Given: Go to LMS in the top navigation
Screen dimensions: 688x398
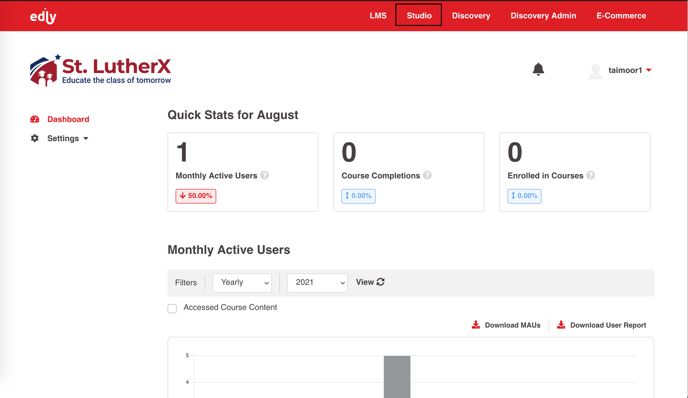Looking at the screenshot, I should tap(378, 16).
